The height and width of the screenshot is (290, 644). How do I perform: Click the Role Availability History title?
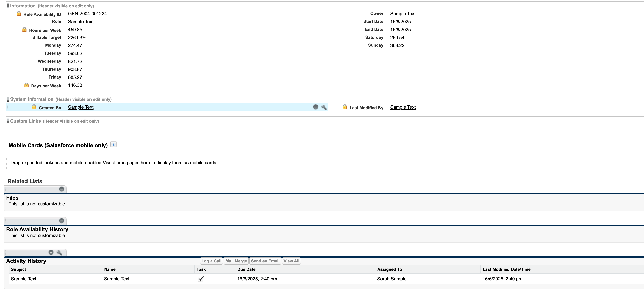click(37, 229)
